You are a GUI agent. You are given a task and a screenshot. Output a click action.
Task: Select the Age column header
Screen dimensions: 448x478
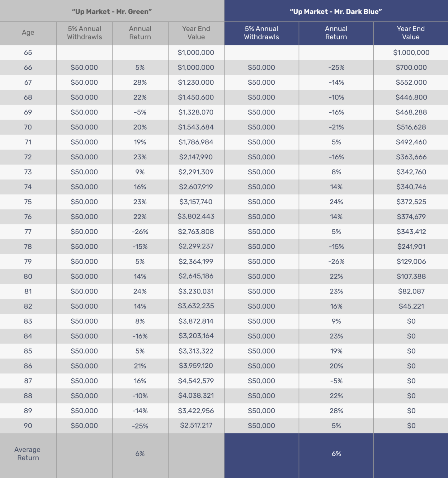coord(28,32)
